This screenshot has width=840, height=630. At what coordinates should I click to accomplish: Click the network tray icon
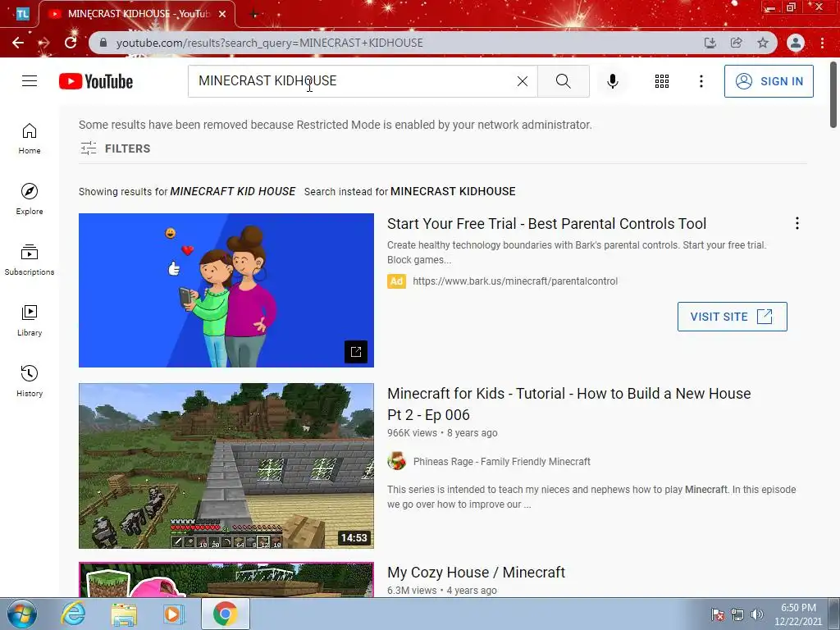[x=737, y=614]
